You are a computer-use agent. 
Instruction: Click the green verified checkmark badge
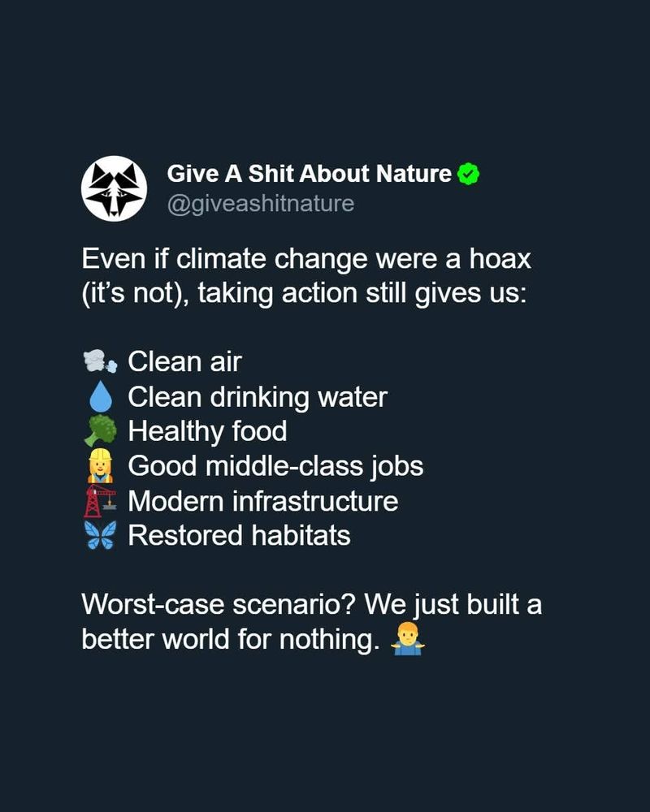click(x=468, y=174)
